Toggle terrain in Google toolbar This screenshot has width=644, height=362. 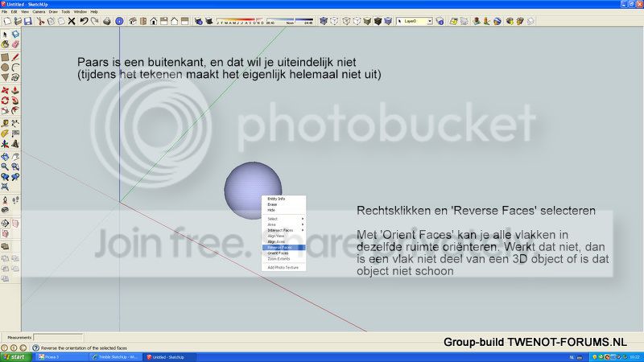click(464, 21)
